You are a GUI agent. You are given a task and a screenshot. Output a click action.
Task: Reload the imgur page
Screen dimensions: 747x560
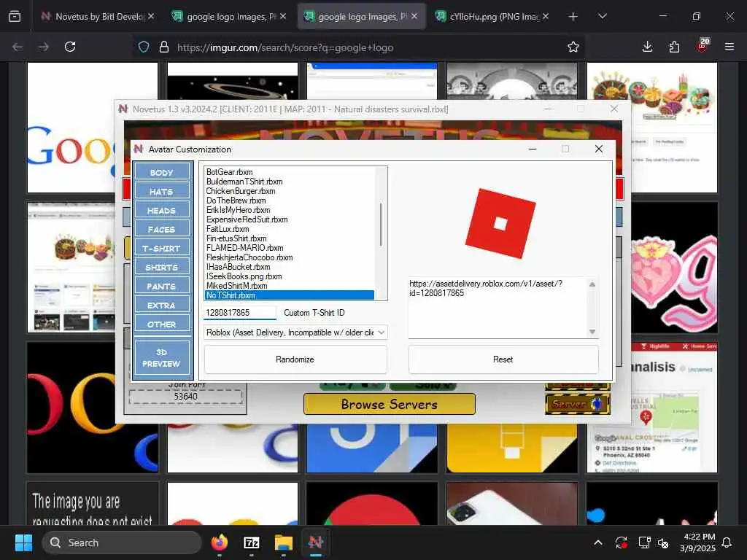click(x=70, y=47)
